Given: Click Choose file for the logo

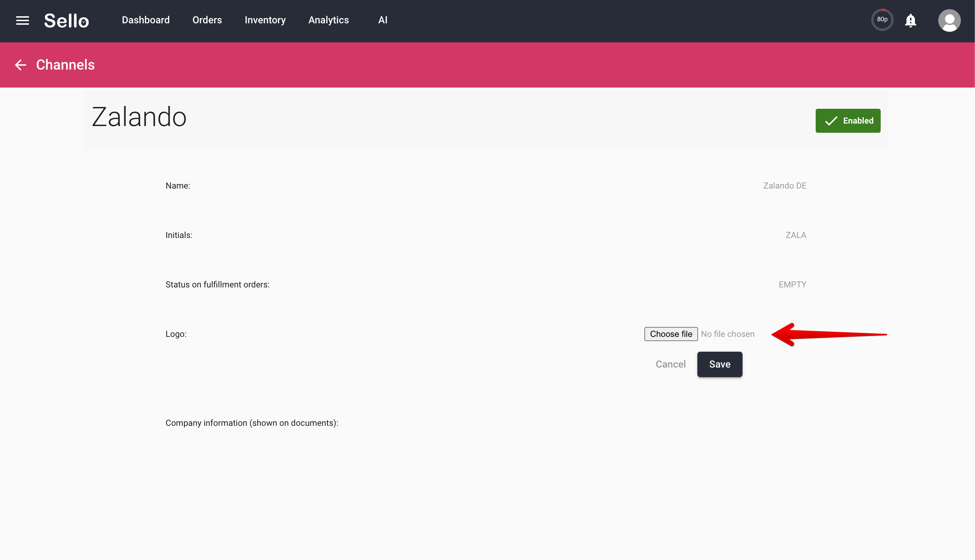Looking at the screenshot, I should click(670, 334).
